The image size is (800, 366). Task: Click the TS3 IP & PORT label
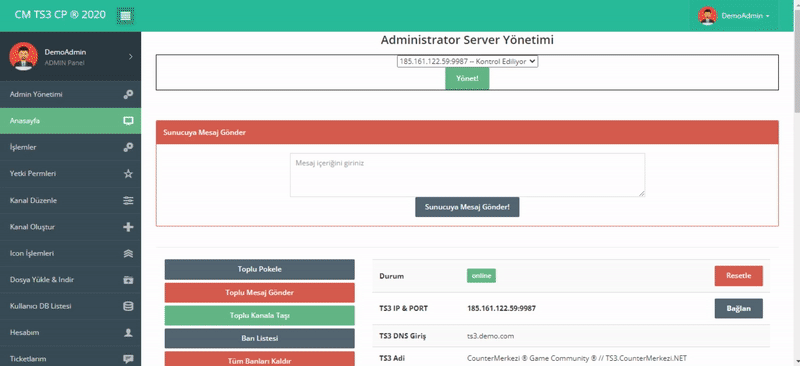coord(404,308)
